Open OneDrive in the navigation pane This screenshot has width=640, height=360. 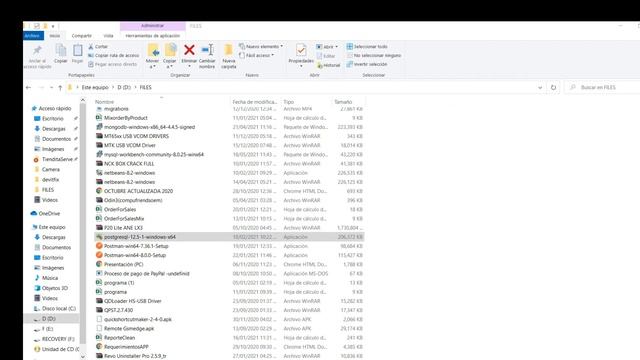click(45, 213)
